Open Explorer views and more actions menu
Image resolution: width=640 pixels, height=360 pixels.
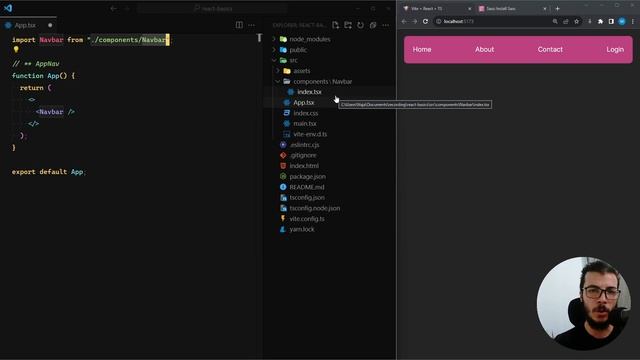pos(385,25)
